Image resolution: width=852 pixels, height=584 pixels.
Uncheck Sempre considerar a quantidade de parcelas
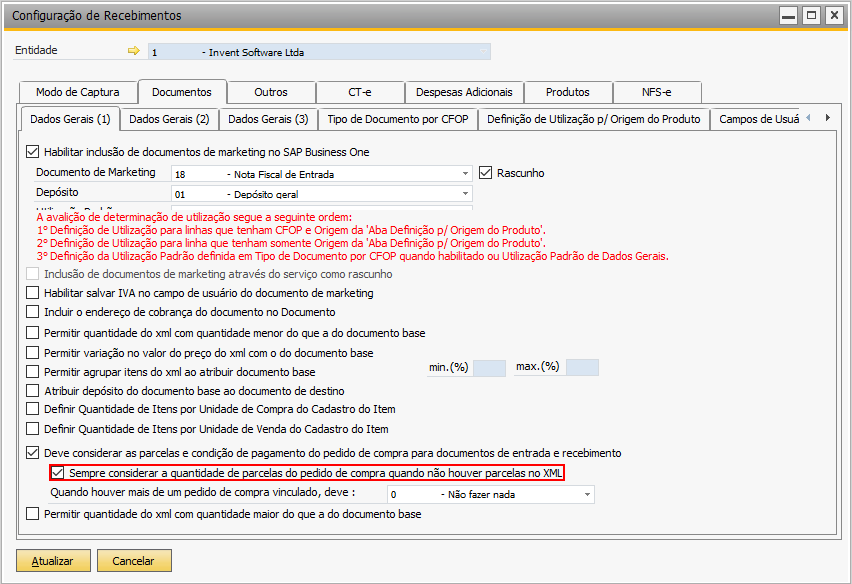pyautogui.click(x=58, y=473)
